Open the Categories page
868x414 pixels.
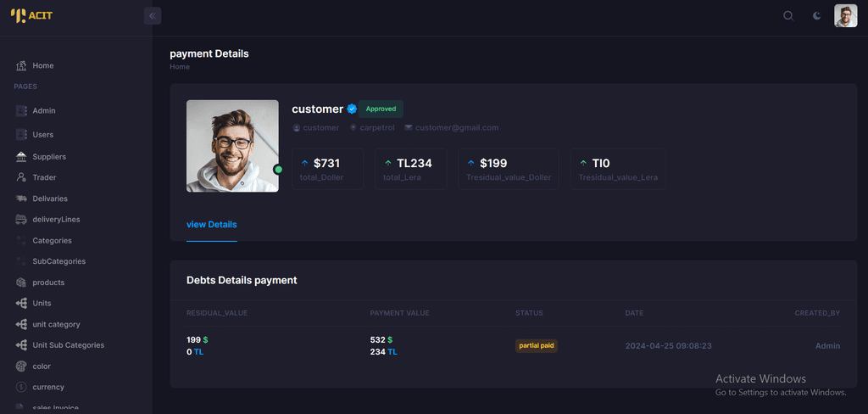[52, 241]
